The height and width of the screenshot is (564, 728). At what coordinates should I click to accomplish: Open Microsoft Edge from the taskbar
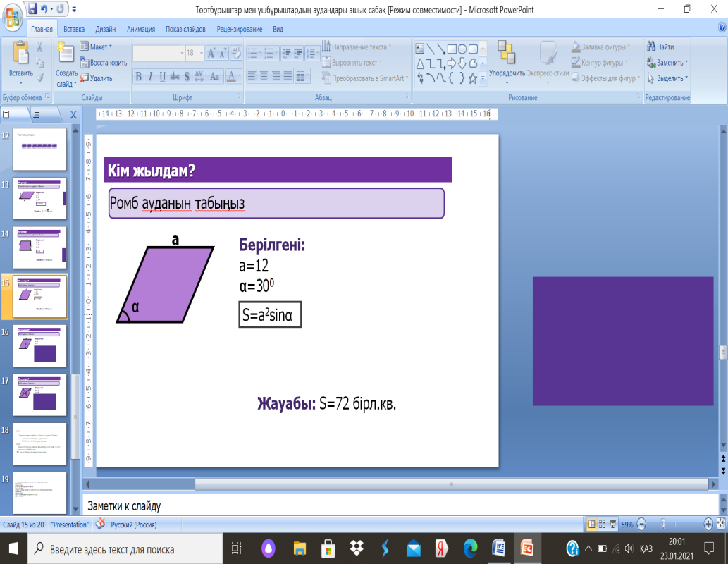click(470, 548)
